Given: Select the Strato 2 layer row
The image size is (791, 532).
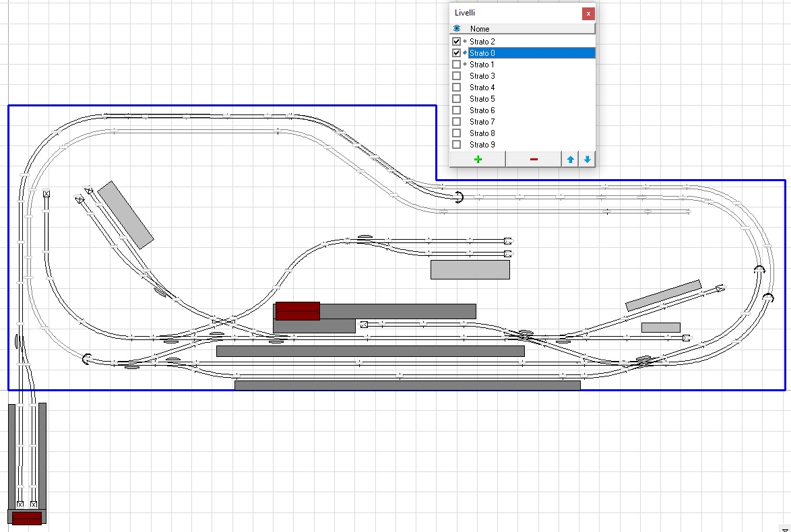Looking at the screenshot, I should pyautogui.click(x=482, y=42).
